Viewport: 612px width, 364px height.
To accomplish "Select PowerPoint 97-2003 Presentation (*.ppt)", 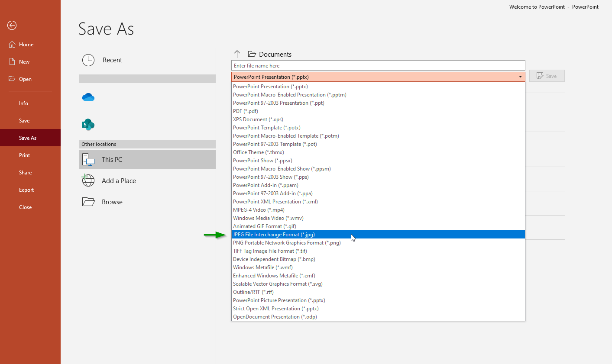I will [378, 103].
